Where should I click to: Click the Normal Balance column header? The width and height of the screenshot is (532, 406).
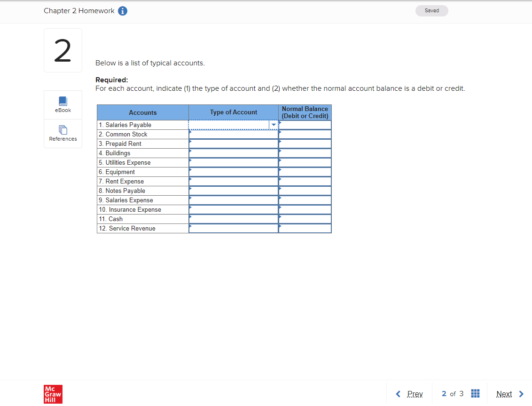click(x=305, y=112)
